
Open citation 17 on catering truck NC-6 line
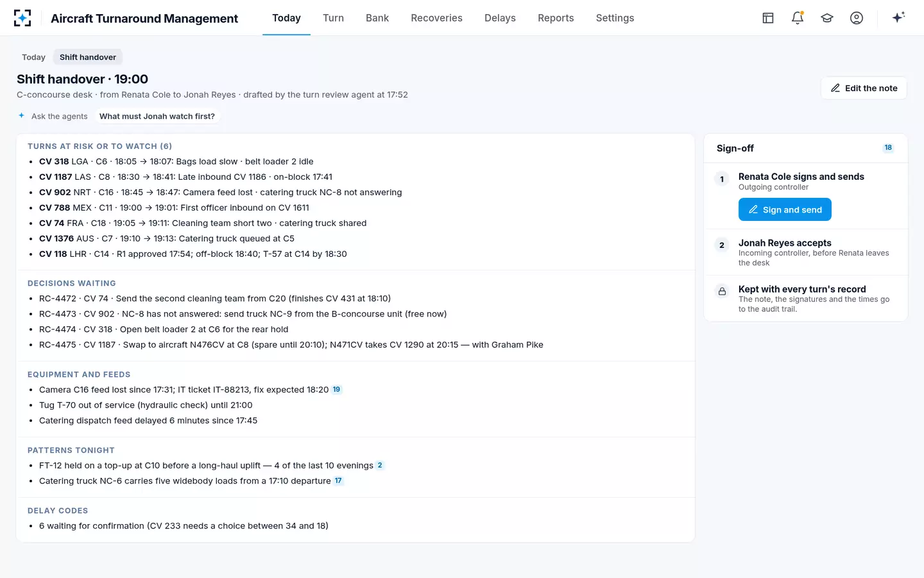click(338, 481)
